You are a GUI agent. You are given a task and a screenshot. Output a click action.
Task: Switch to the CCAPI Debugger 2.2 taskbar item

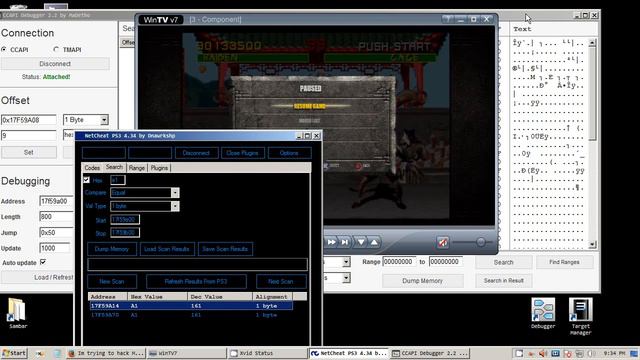coord(430,353)
